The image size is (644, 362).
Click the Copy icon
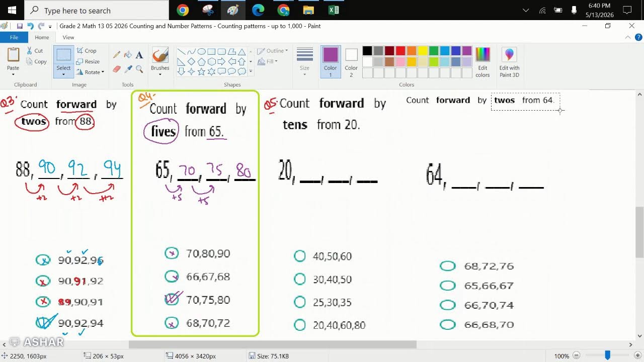[30, 62]
